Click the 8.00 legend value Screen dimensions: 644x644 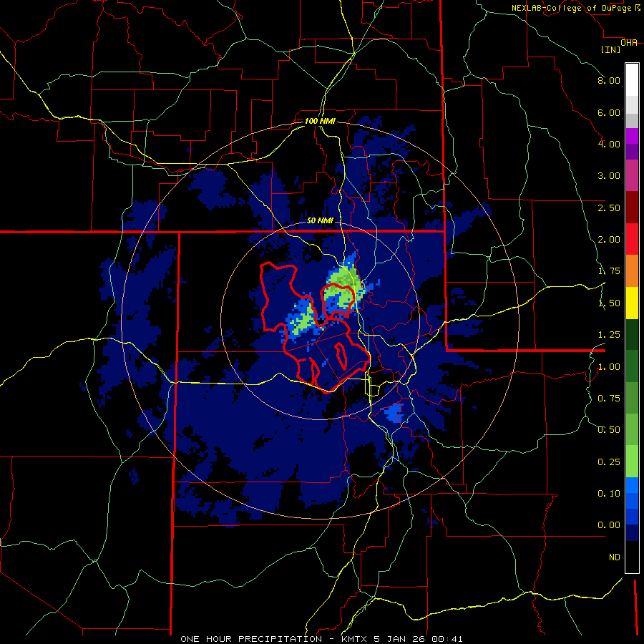609,80
